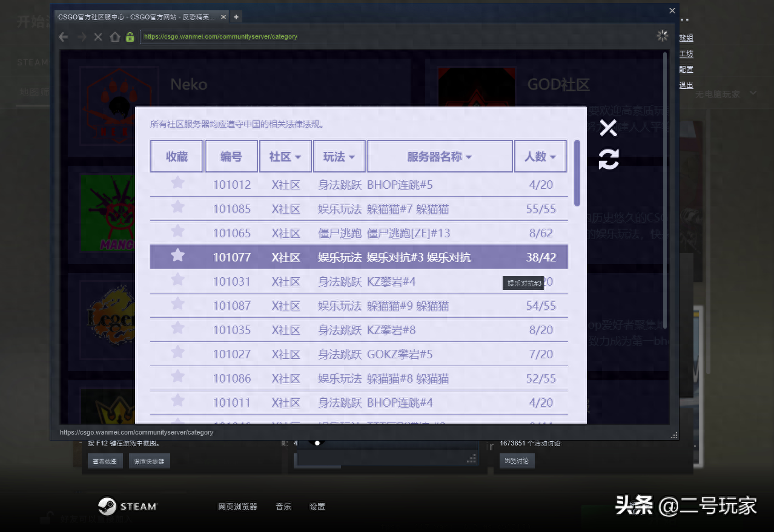This screenshot has height=532, width=774.
Task: Select server row 僵尸逃跑[ZE]#13
Action: click(359, 233)
